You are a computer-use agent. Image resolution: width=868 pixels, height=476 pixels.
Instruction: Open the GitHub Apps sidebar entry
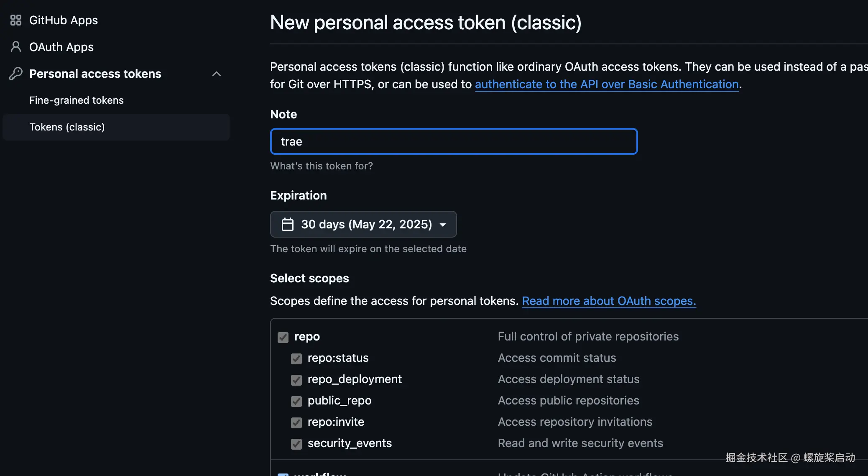pyautogui.click(x=63, y=20)
